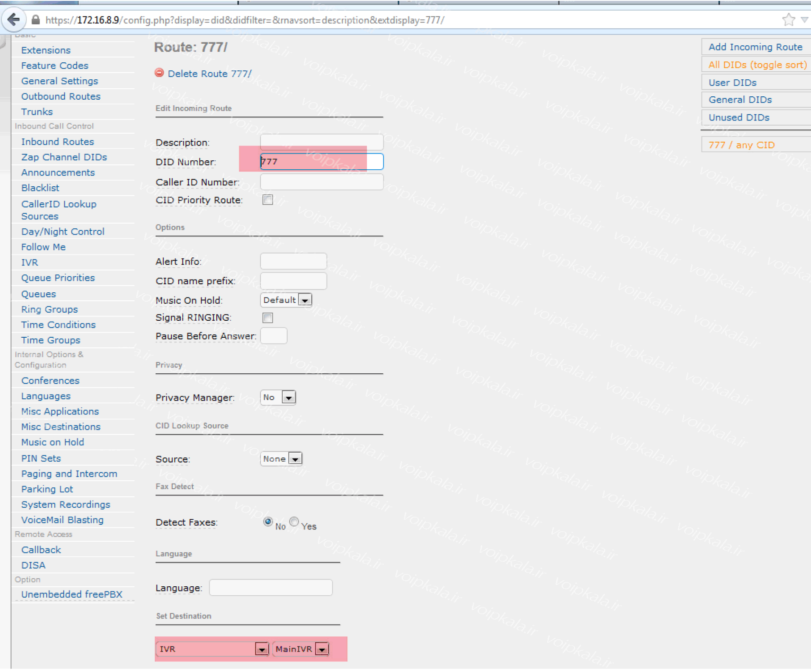
Task: Click the Description input field
Action: tap(322, 142)
